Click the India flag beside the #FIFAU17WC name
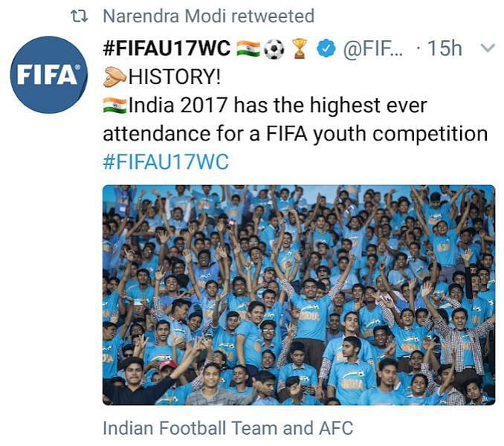Viewport: 504px width, 446px height. pyautogui.click(x=248, y=49)
